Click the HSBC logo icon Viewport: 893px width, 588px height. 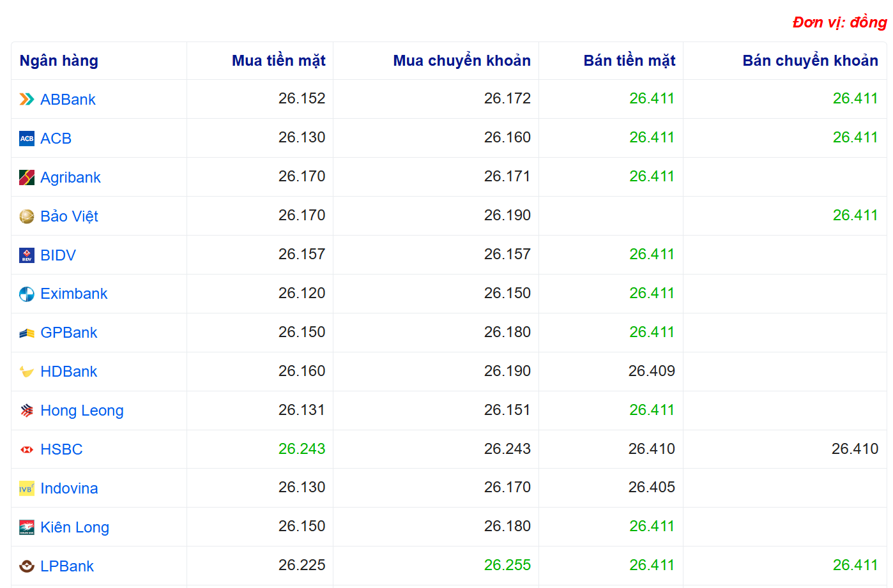pyautogui.click(x=27, y=450)
